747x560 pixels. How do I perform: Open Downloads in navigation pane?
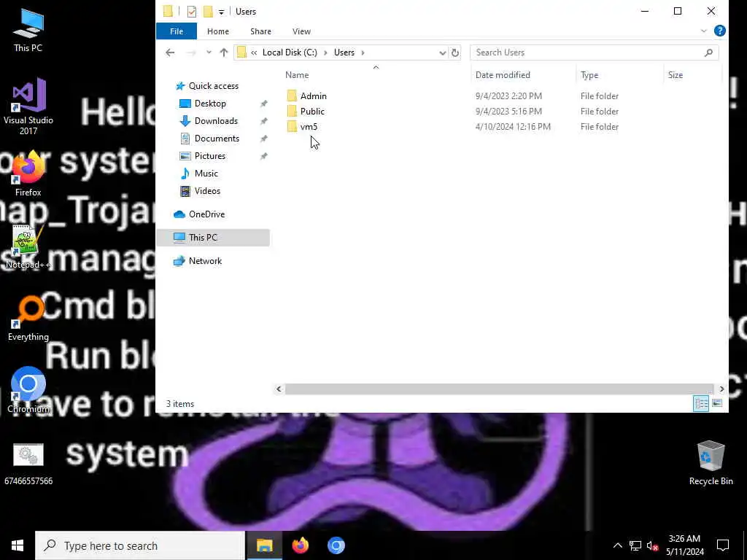(216, 121)
